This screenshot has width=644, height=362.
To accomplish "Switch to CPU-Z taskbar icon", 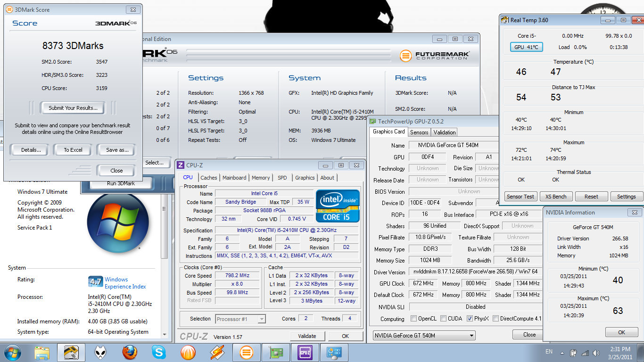I will pos(305,353).
